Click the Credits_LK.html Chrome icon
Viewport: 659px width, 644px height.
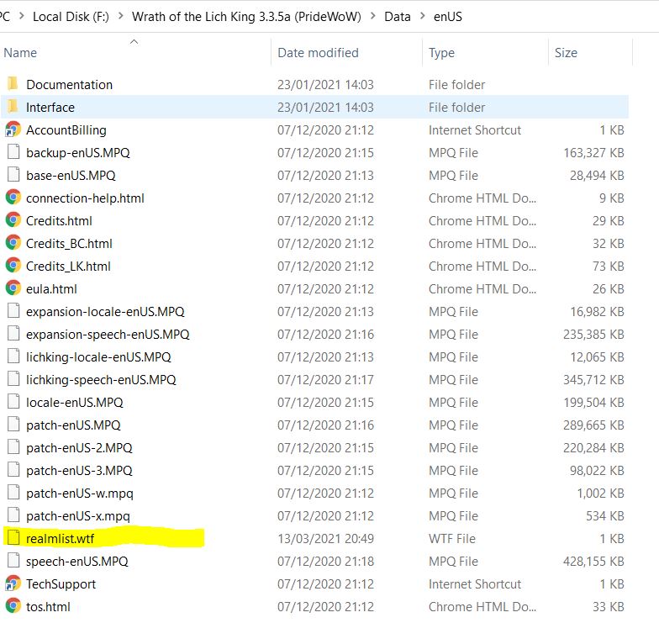coord(13,266)
